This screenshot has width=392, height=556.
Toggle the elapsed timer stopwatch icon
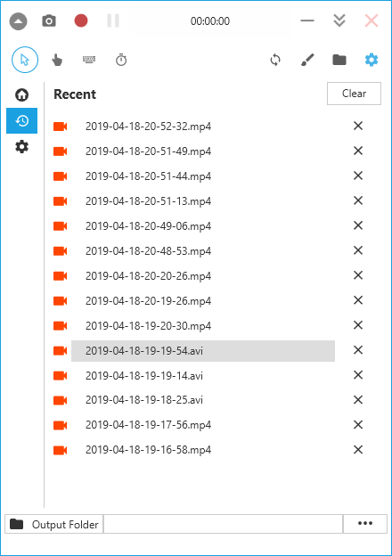(x=121, y=60)
